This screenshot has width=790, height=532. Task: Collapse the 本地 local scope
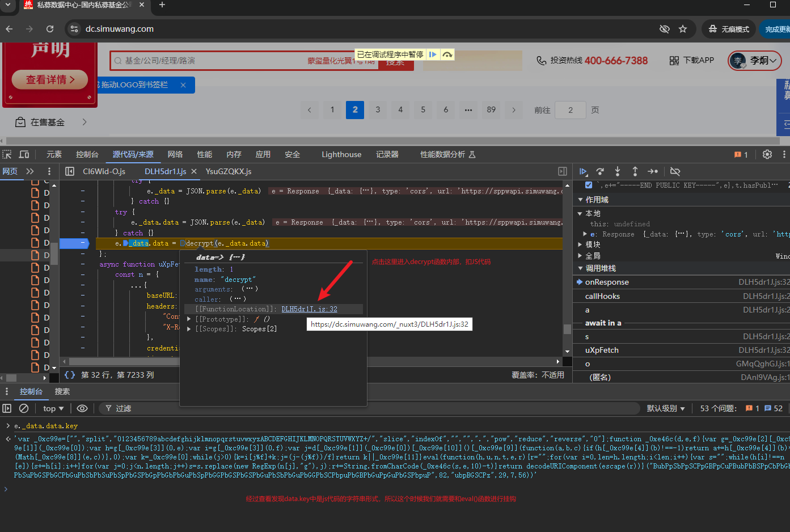tap(580, 213)
